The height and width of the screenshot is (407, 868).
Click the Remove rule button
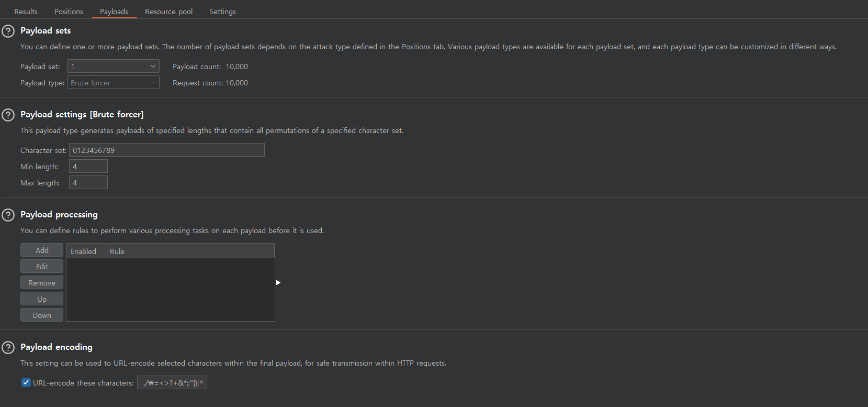[x=42, y=283]
